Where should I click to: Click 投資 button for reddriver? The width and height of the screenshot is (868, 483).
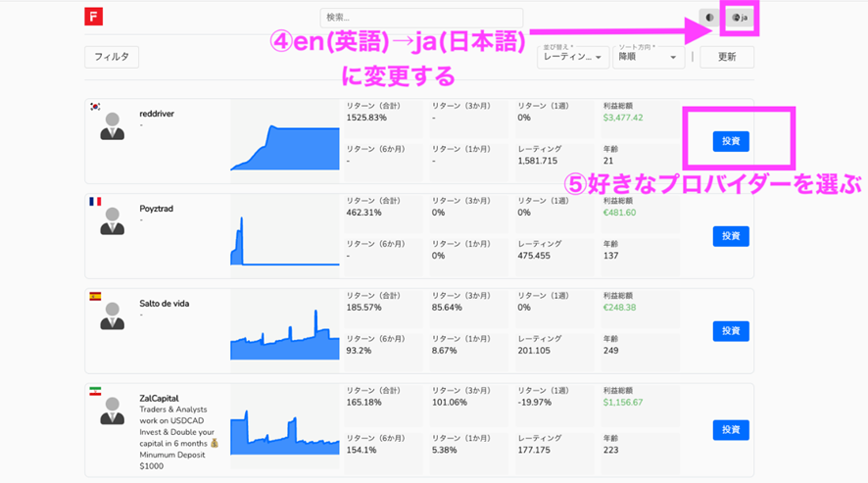tap(731, 141)
